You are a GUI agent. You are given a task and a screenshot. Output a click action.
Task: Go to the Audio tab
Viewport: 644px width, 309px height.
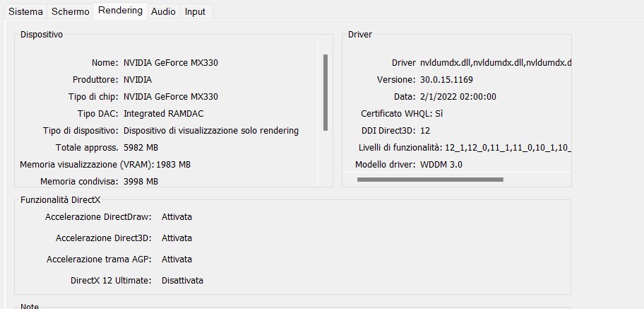[163, 11]
